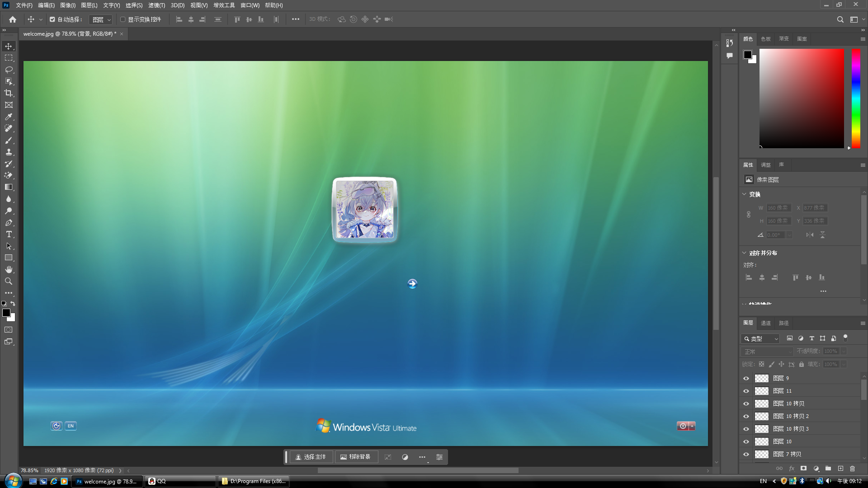868x488 pixels.
Task: Select the Object Selection tool
Action: click(9, 81)
